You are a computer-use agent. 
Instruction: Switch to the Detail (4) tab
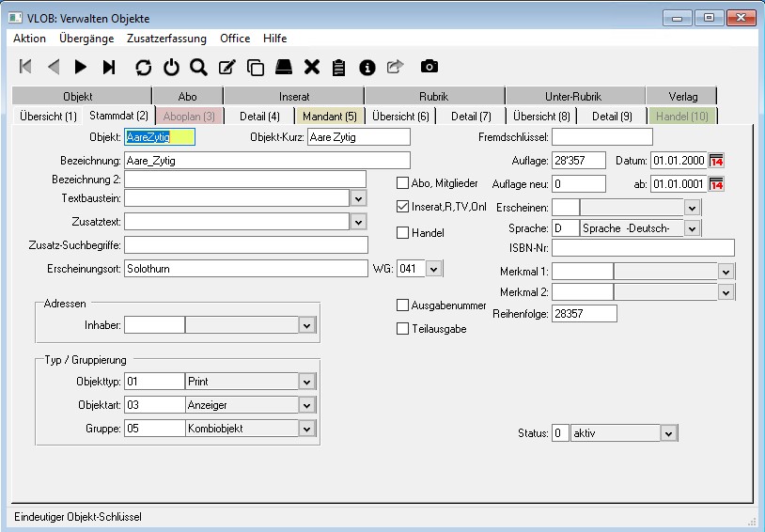click(259, 117)
